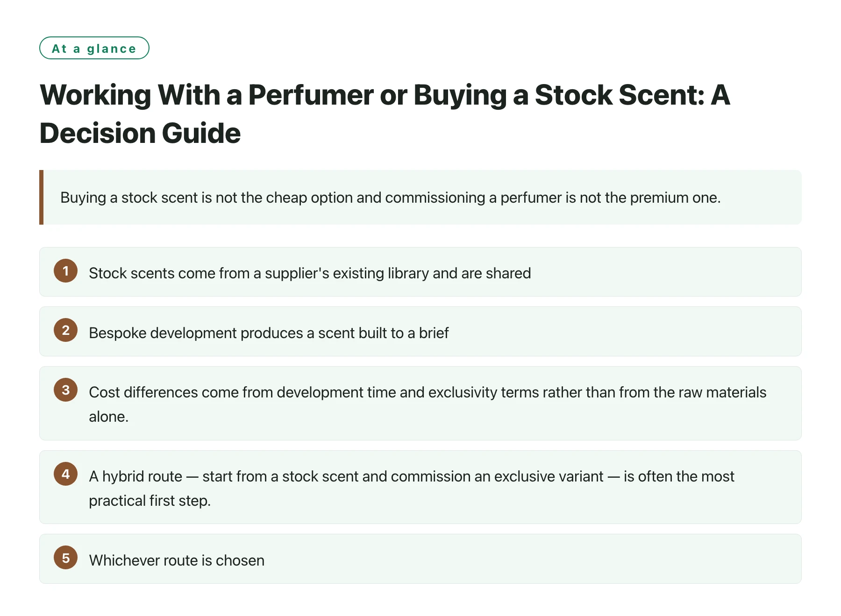
Task: Click text 'existing library and are shared'
Action: coord(432,273)
